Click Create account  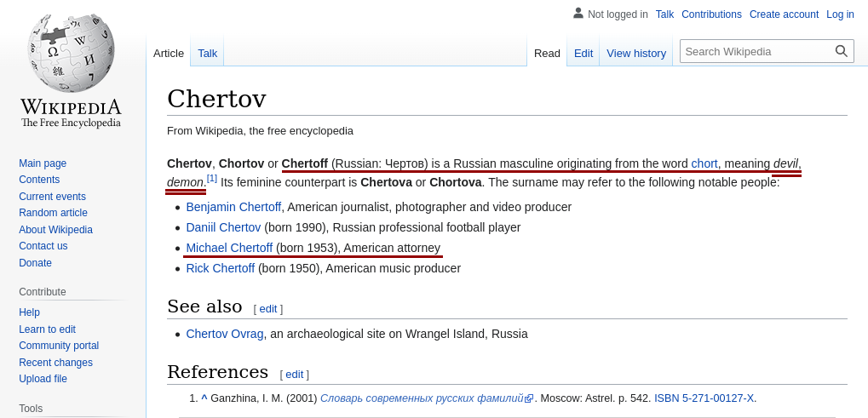(784, 14)
